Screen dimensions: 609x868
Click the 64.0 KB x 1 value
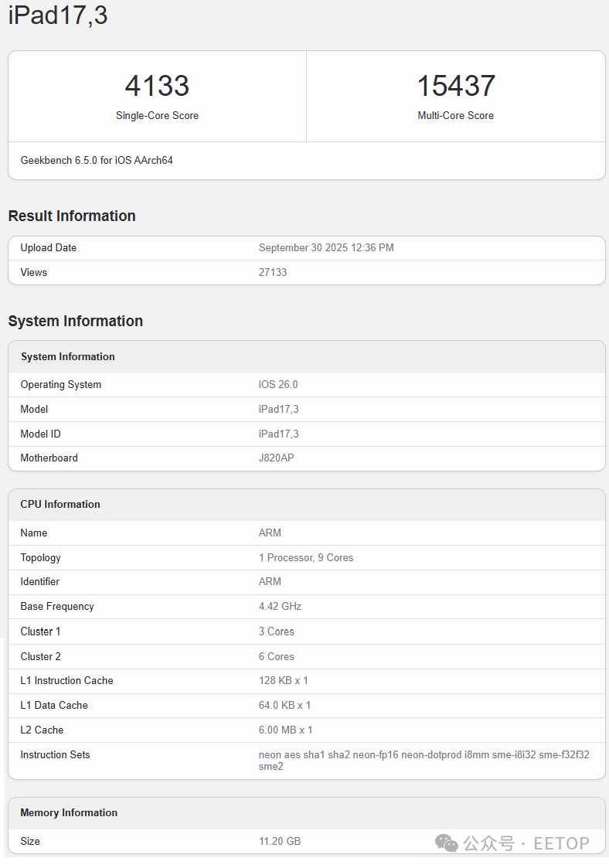pyautogui.click(x=284, y=705)
